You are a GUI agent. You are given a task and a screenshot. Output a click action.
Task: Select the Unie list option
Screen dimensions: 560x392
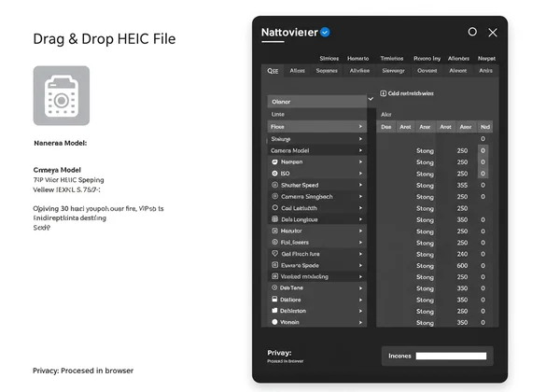pos(317,114)
